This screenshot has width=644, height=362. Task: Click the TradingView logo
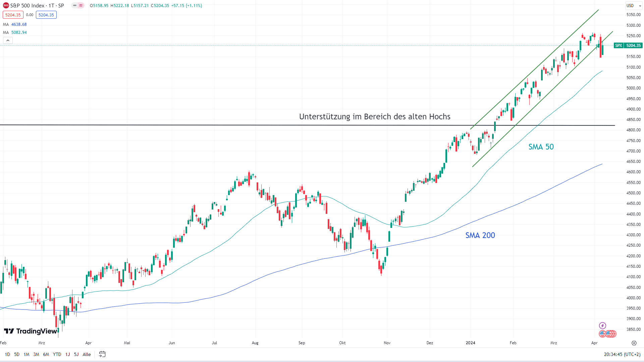point(31,331)
